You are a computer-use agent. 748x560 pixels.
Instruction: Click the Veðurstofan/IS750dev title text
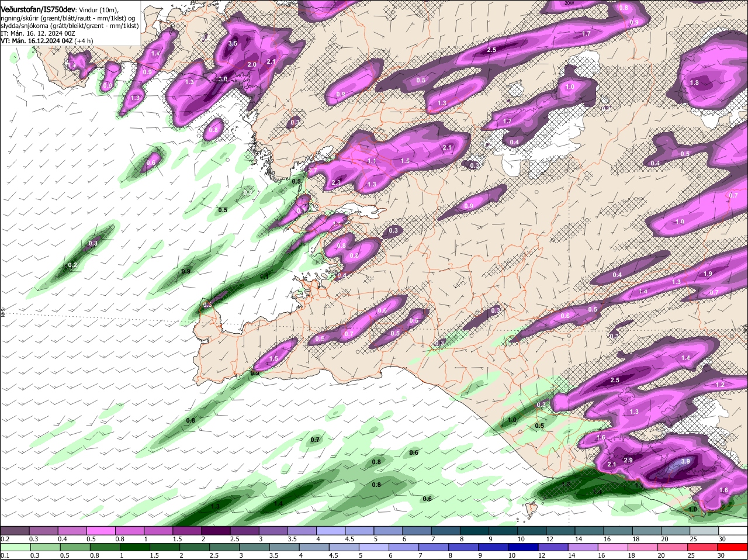[38, 9]
